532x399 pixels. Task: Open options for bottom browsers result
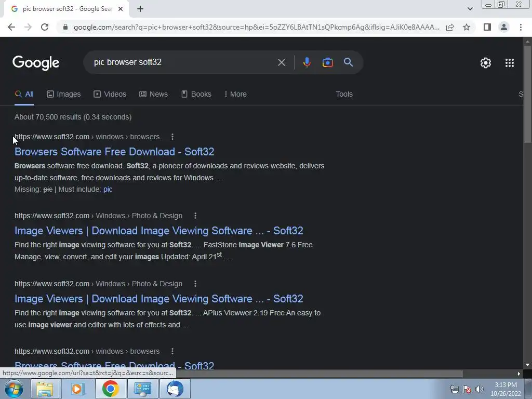tap(172, 352)
